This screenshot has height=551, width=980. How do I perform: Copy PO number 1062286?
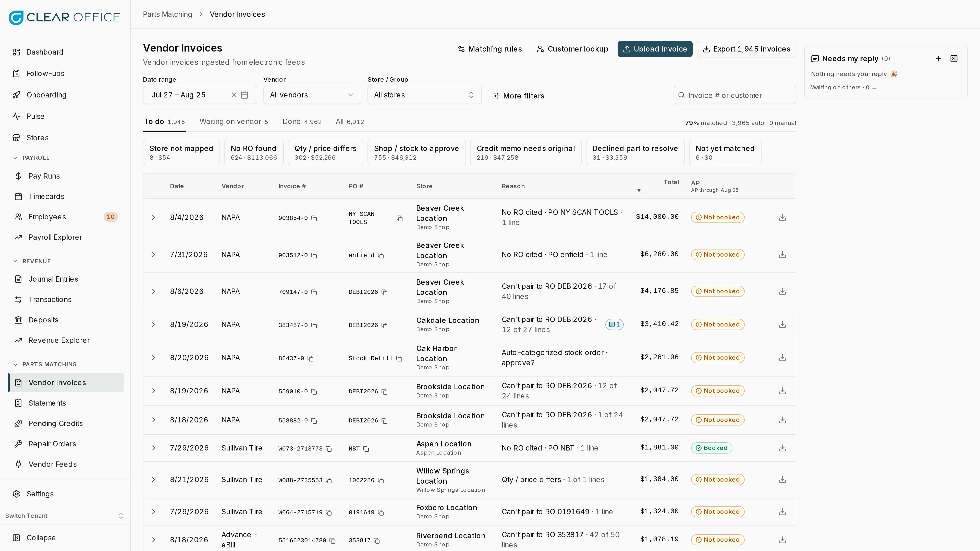pos(381,481)
